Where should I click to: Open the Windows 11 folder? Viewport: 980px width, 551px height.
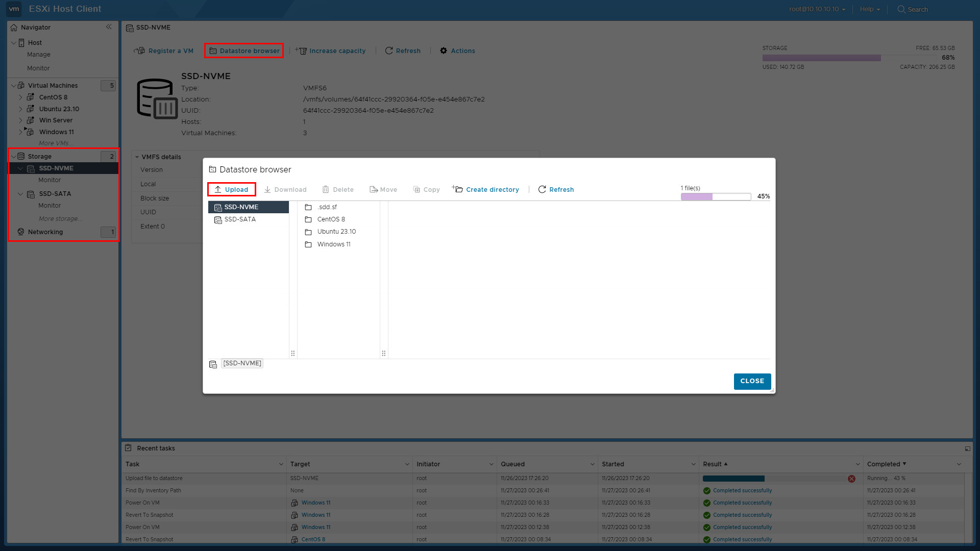[333, 244]
